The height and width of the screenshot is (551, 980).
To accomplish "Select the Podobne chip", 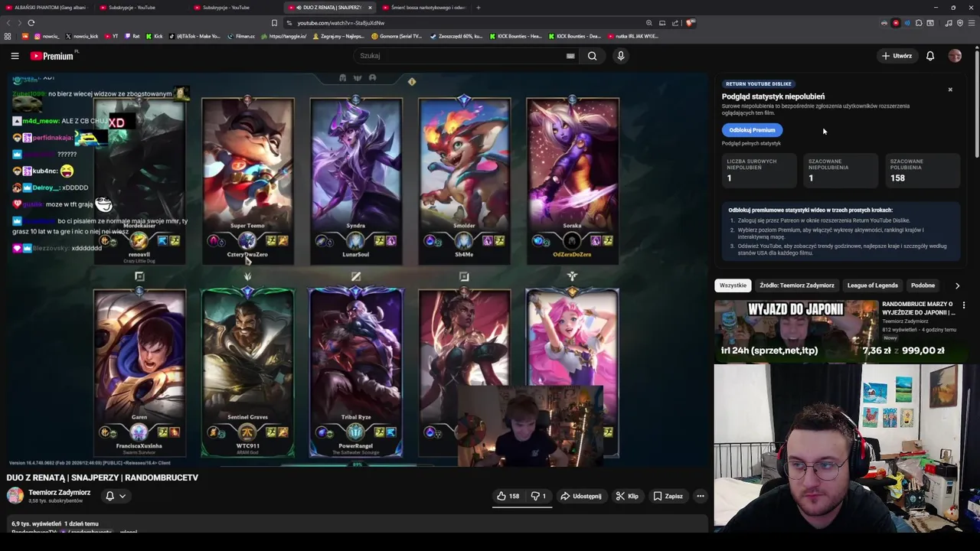I will [x=923, y=285].
